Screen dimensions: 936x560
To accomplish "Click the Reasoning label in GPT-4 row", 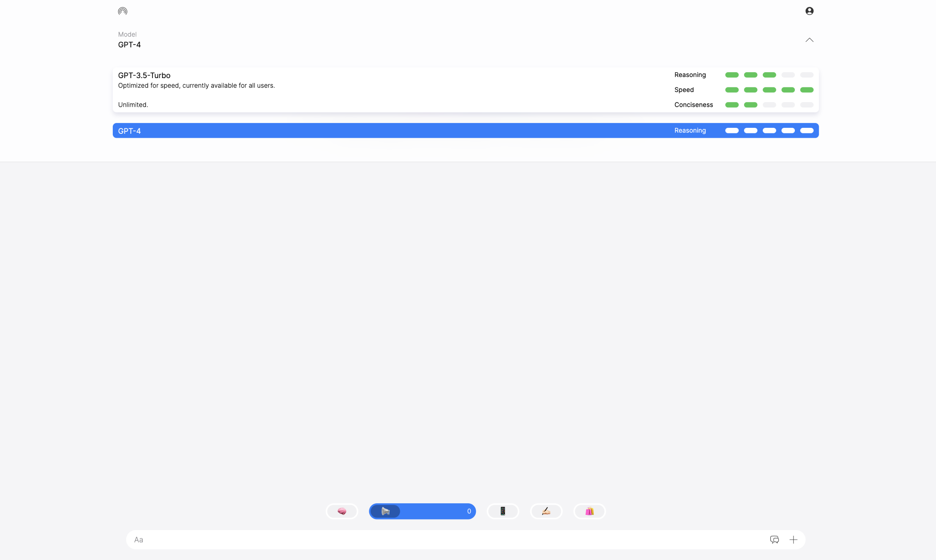I will pyautogui.click(x=690, y=130).
